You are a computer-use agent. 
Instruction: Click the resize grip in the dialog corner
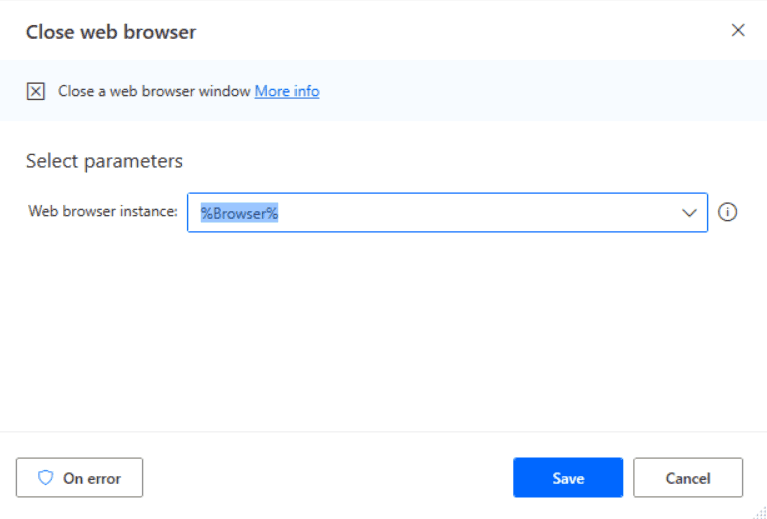(x=761, y=513)
